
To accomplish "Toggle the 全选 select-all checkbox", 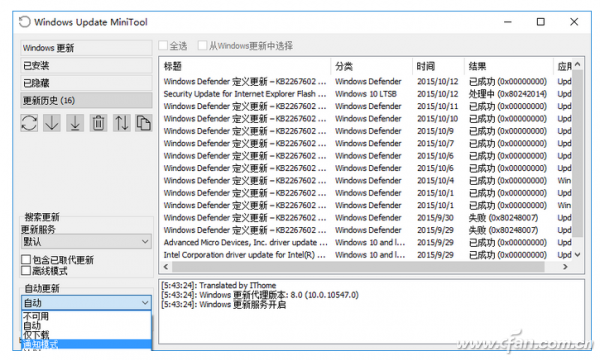I will (x=163, y=46).
